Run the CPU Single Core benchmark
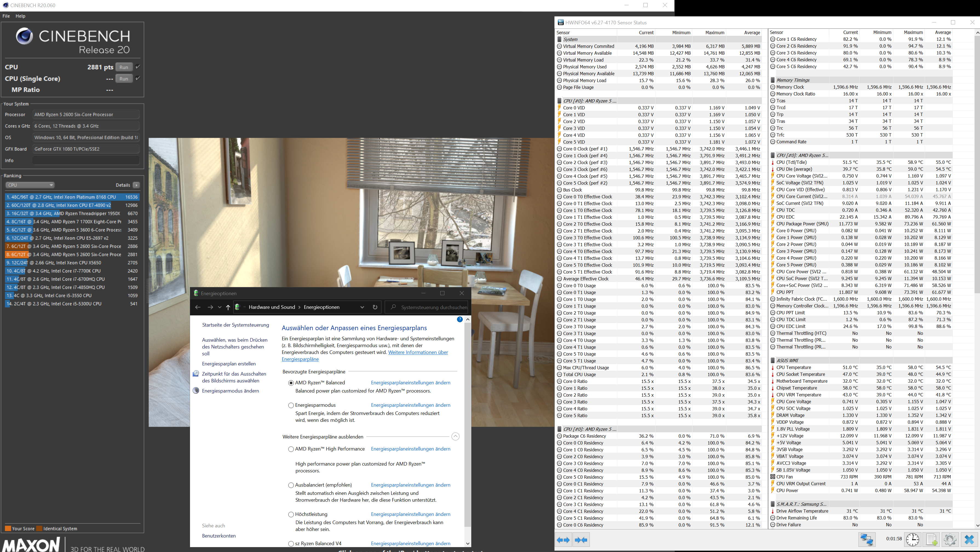 (x=124, y=79)
